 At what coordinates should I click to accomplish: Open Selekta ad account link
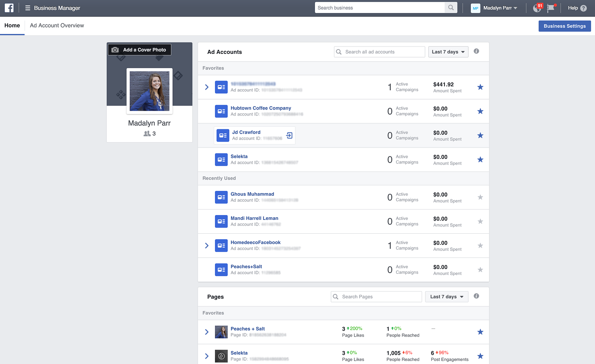[239, 156]
